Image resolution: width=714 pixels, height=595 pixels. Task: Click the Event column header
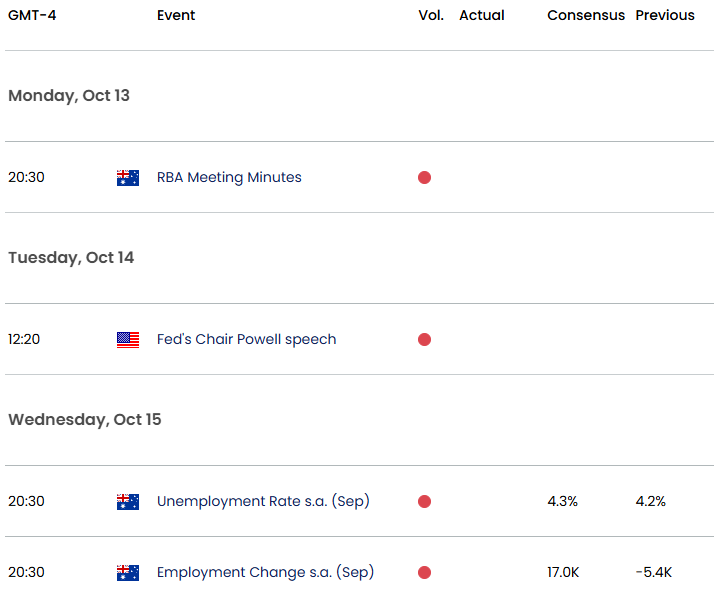(x=176, y=15)
